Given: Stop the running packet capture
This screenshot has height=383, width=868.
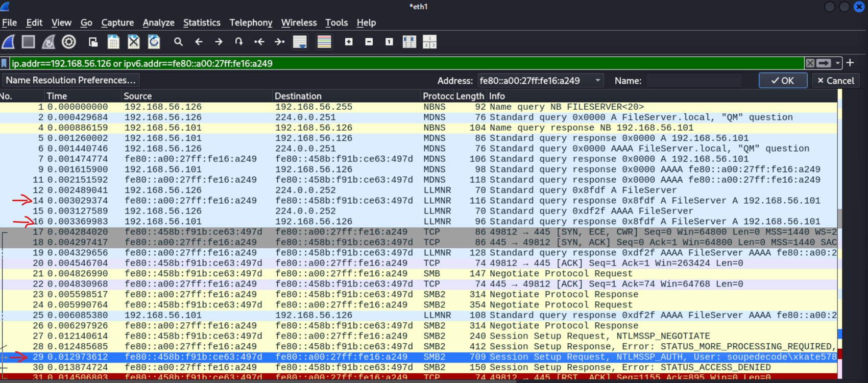Looking at the screenshot, I should coord(29,42).
